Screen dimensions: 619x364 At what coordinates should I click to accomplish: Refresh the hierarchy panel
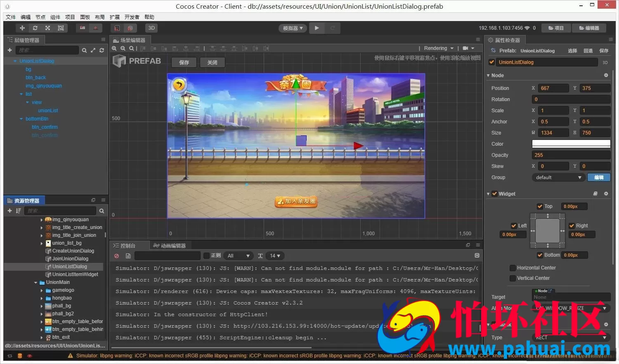tap(102, 50)
